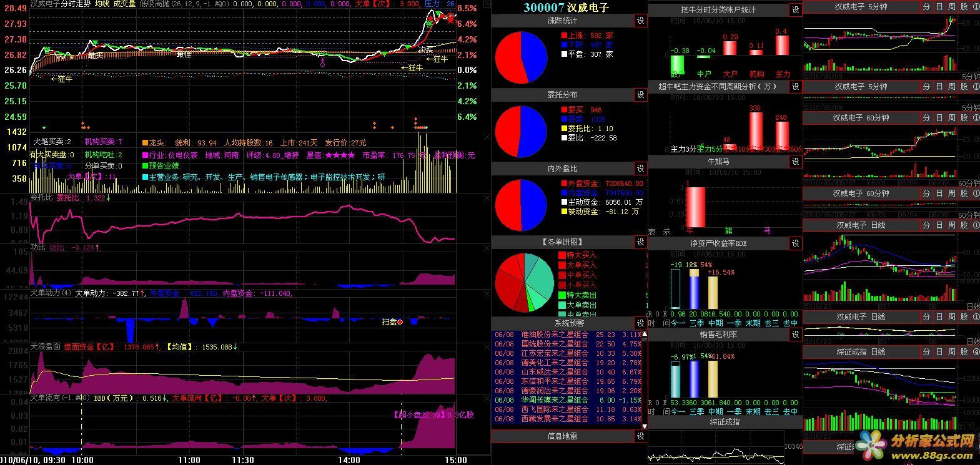Viewport: 980px width, 465px height.
Task: Select the 深证成指 日线 panel title
Action: 861,352
